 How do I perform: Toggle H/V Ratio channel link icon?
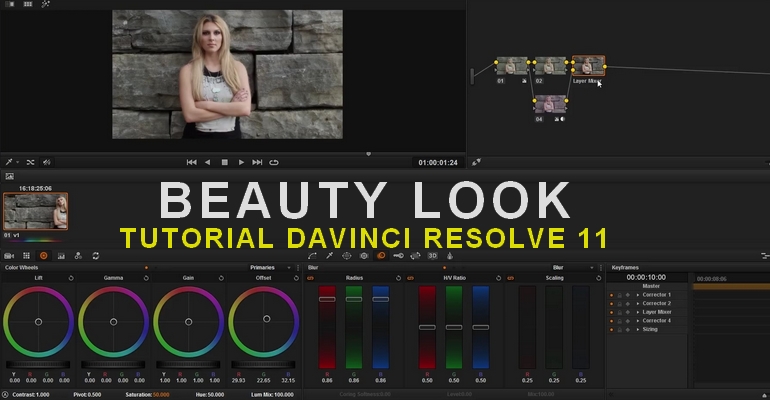pos(411,278)
